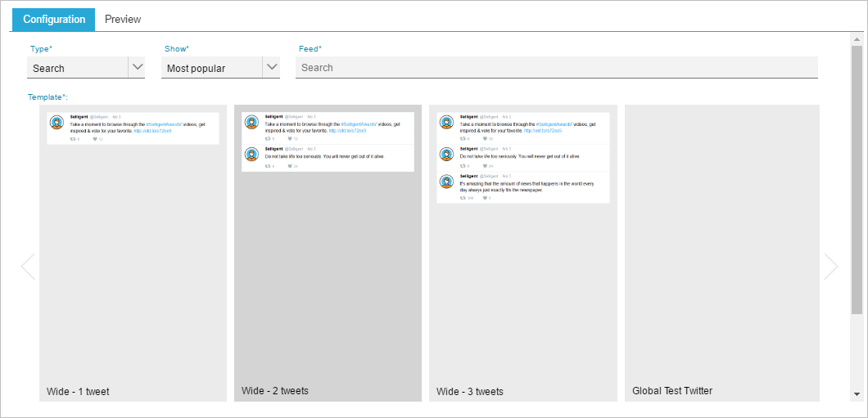
Task: Click the Type field showing Search
Action: point(77,68)
